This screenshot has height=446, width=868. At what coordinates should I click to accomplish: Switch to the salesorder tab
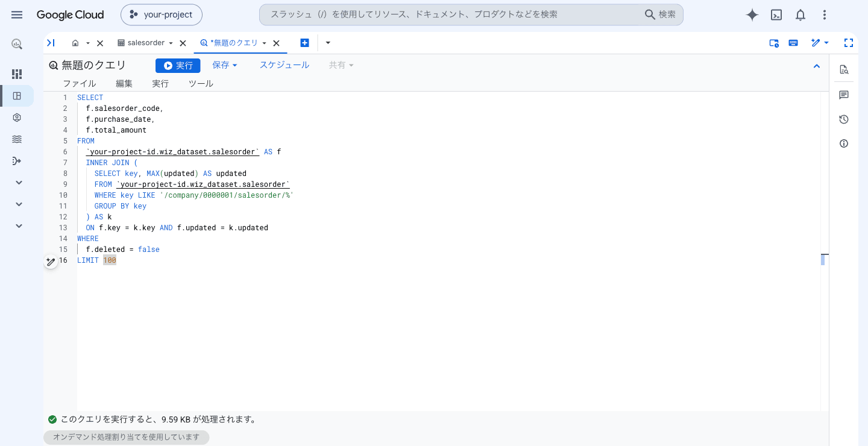[x=146, y=43]
